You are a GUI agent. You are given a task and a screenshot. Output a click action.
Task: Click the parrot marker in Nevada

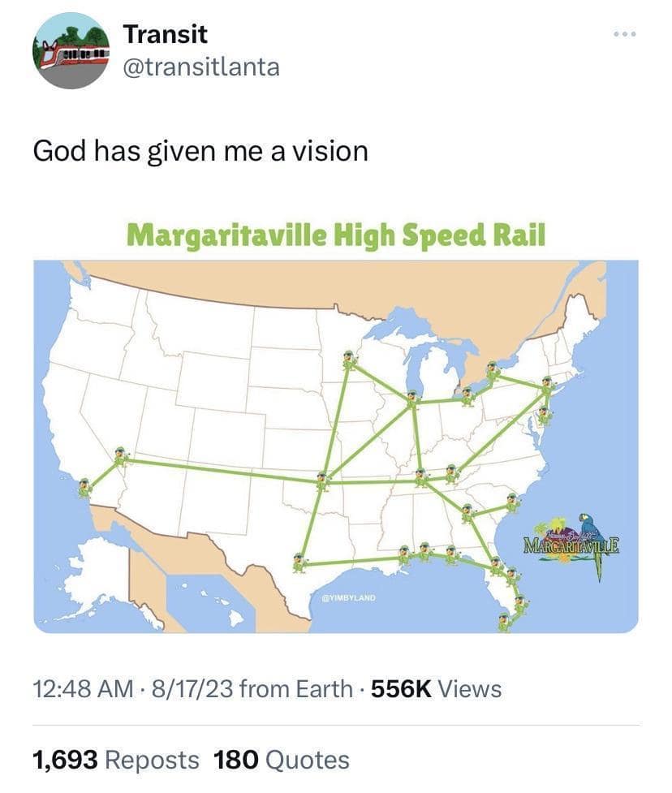(x=120, y=457)
